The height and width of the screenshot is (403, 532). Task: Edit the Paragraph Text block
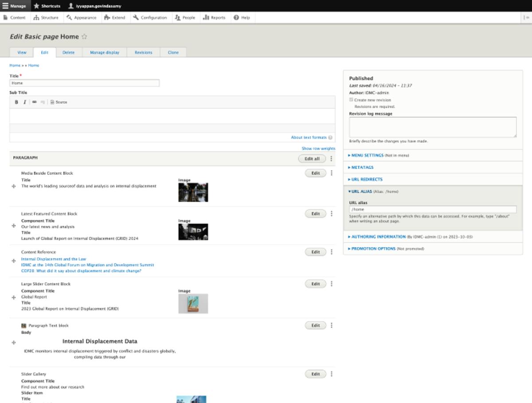(x=316, y=325)
